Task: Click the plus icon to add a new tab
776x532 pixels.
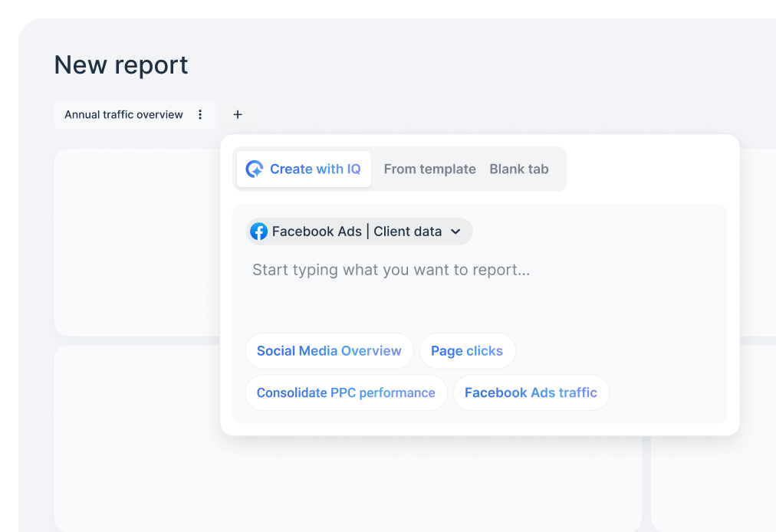Action: click(x=238, y=114)
